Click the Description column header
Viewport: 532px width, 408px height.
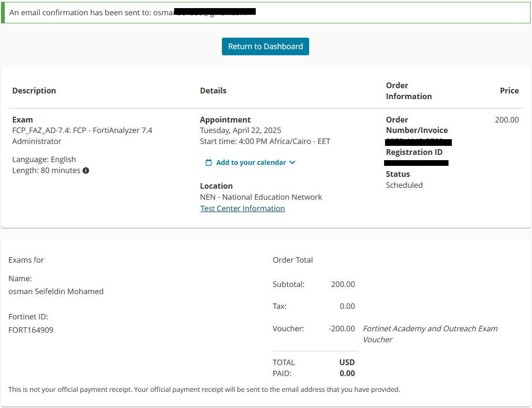[x=34, y=91]
